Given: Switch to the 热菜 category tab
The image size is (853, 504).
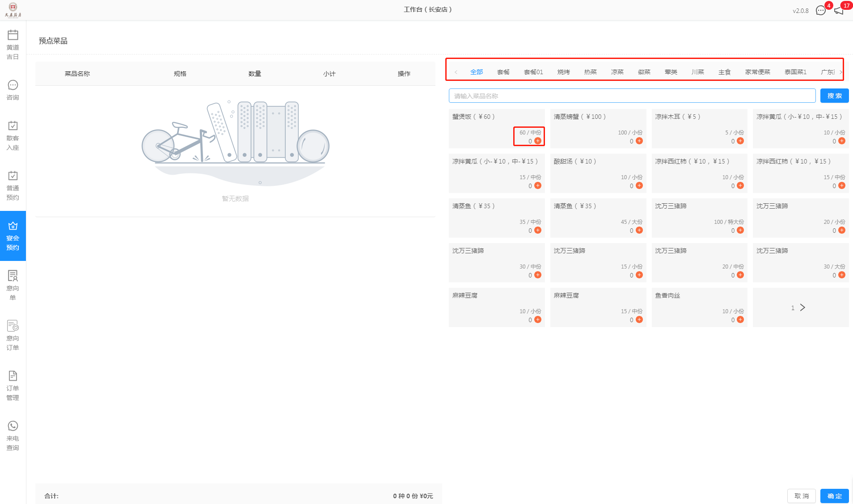Looking at the screenshot, I should tap(591, 72).
